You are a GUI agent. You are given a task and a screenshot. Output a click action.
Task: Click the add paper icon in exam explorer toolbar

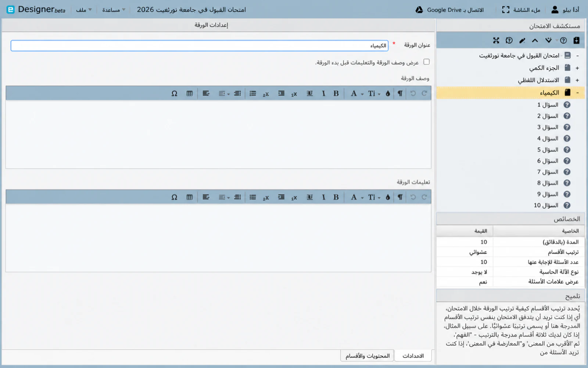point(576,40)
